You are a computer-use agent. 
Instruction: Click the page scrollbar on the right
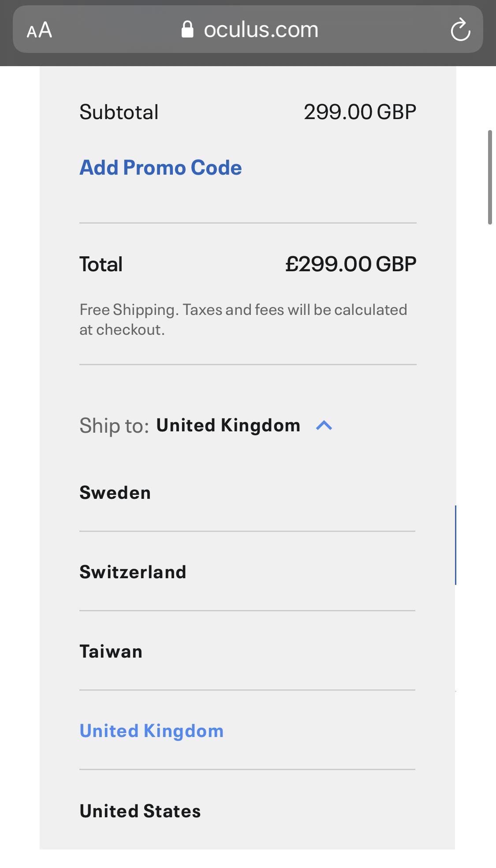489,177
